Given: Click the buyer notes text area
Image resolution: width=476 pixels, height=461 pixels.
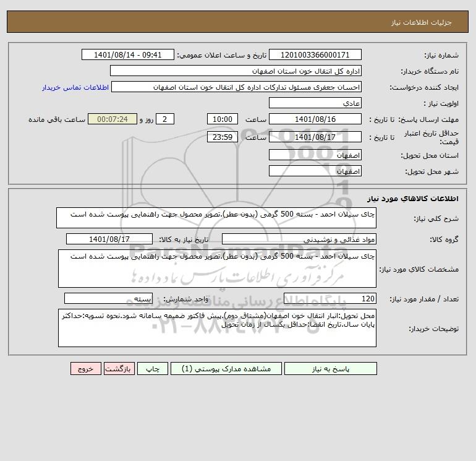Looking at the screenshot, I should coord(217,328).
